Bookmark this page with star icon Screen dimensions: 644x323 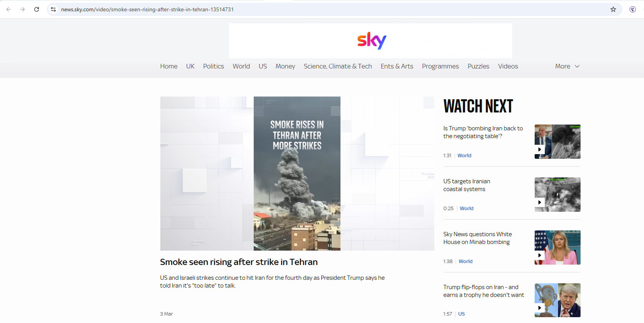(613, 9)
